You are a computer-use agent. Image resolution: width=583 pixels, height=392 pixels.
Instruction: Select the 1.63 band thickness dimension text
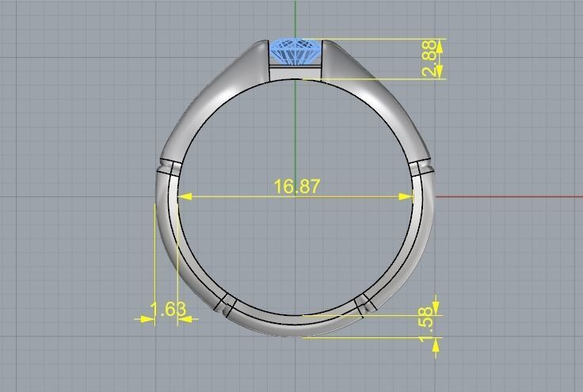pyautogui.click(x=168, y=310)
